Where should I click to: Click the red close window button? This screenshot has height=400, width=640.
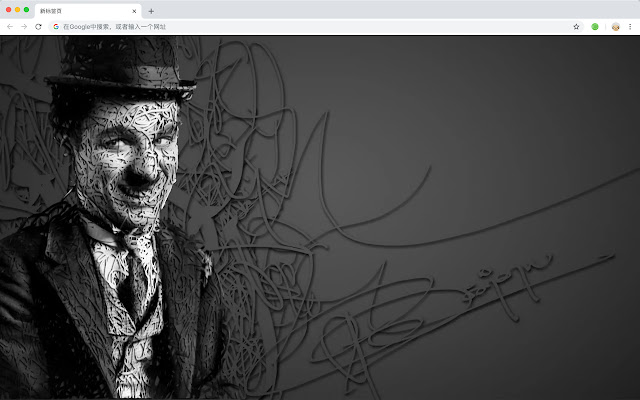click(x=9, y=9)
